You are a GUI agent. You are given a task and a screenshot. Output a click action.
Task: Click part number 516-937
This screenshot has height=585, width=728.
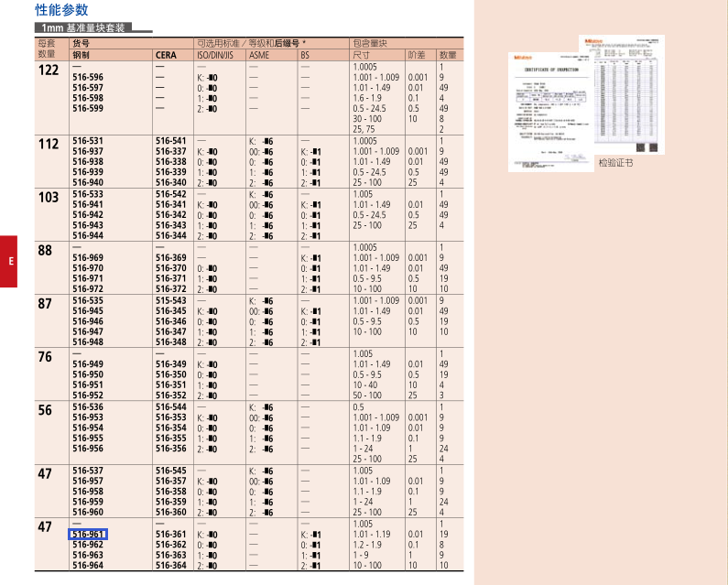coord(88,151)
